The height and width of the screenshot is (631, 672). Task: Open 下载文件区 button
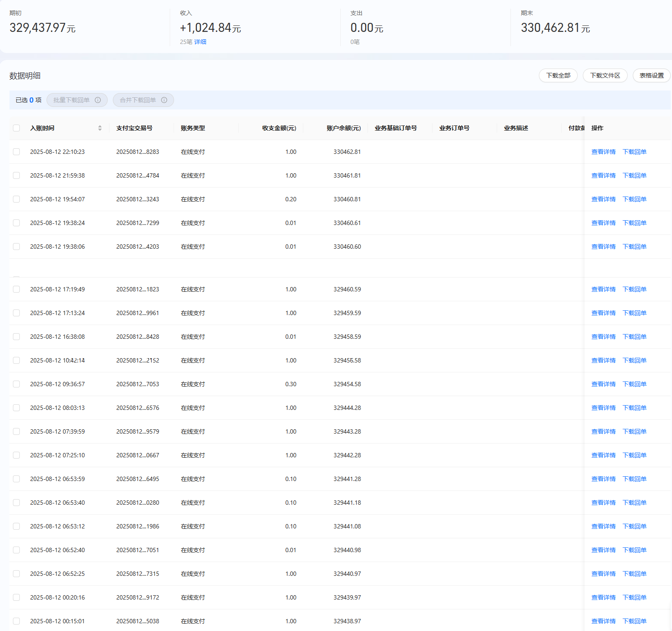[x=605, y=75]
